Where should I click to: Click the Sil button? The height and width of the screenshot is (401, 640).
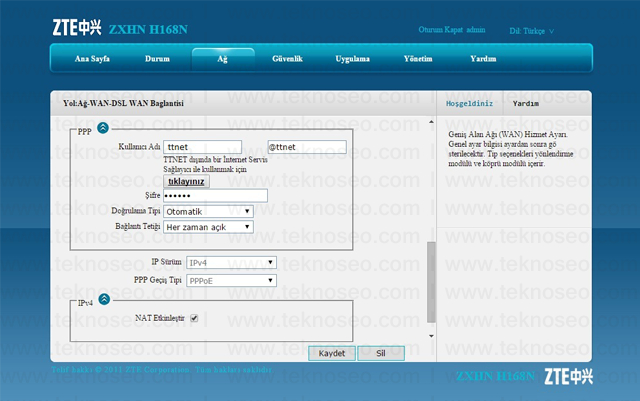(x=381, y=353)
